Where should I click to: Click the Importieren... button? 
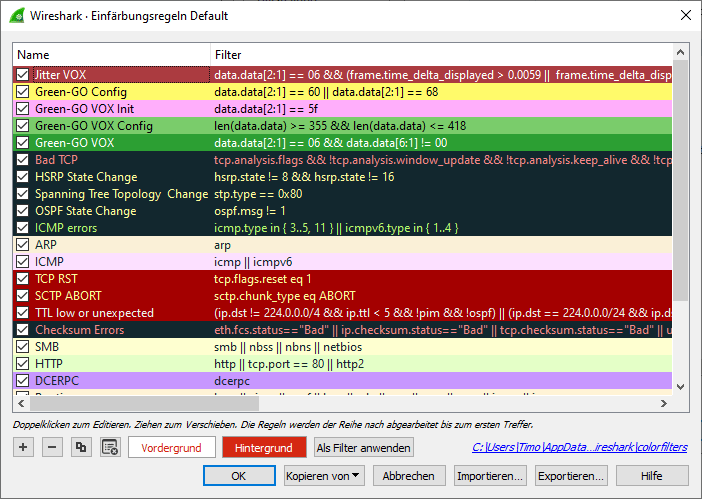[490, 476]
